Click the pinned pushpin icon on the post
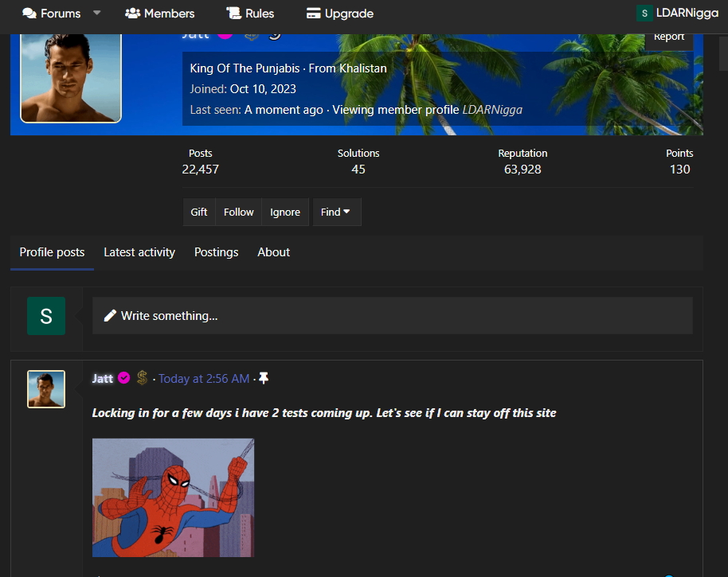Screen dimensions: 728x577 (x=264, y=379)
